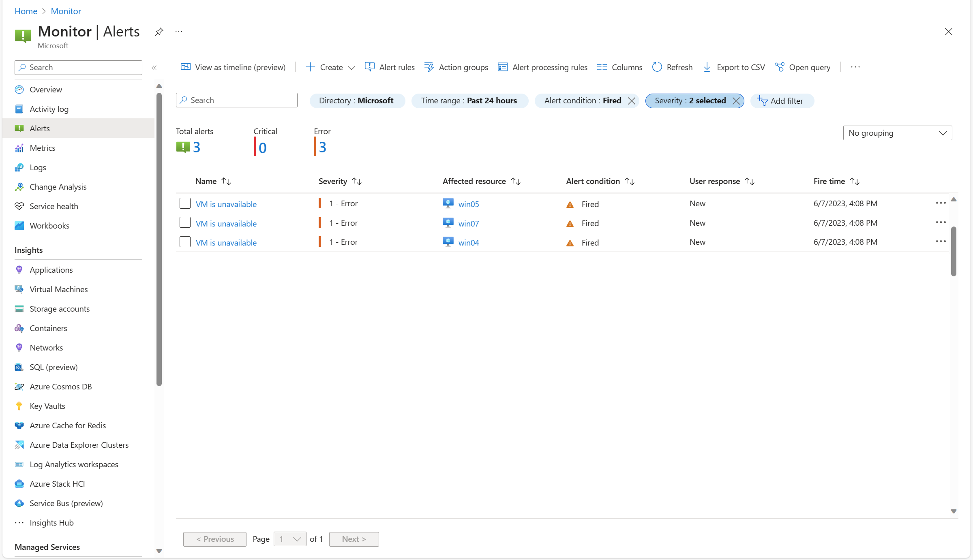
Task: Click VM is unavailable alert name link
Action: coord(226,203)
